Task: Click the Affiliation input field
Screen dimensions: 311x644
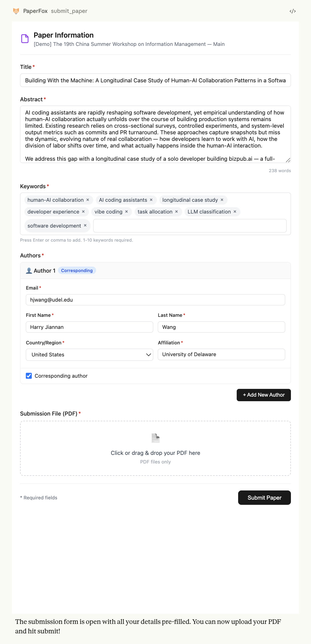Action: (x=221, y=354)
